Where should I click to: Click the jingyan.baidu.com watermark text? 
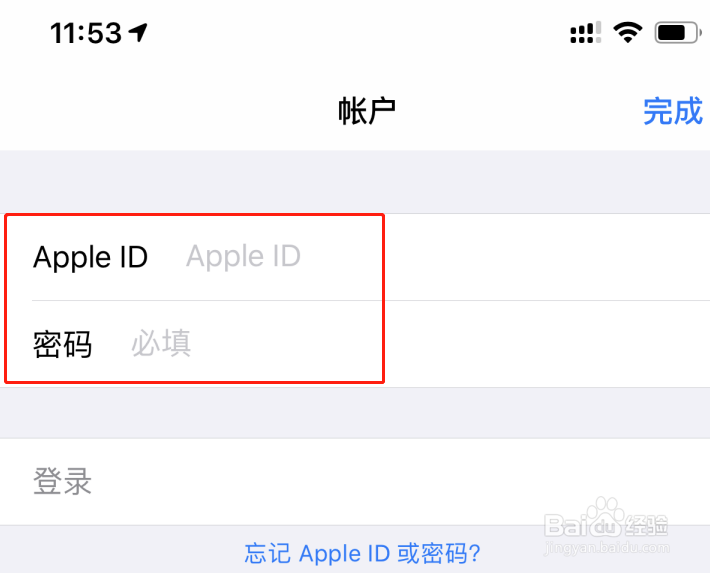coord(606,548)
